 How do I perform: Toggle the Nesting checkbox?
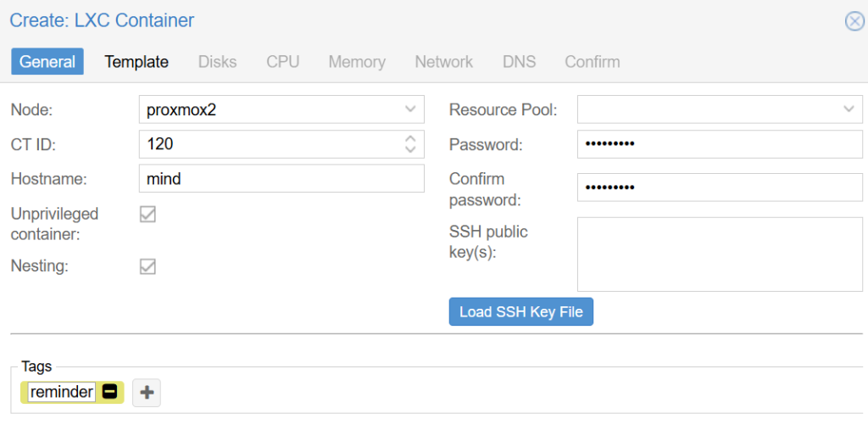(x=147, y=266)
